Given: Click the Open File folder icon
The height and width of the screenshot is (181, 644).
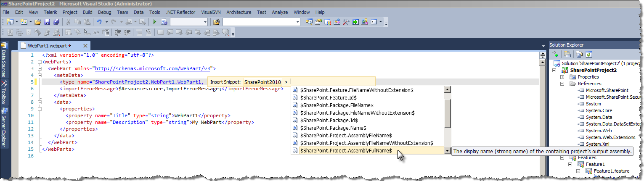Looking at the screenshot, I should pyautogui.click(x=38, y=22).
